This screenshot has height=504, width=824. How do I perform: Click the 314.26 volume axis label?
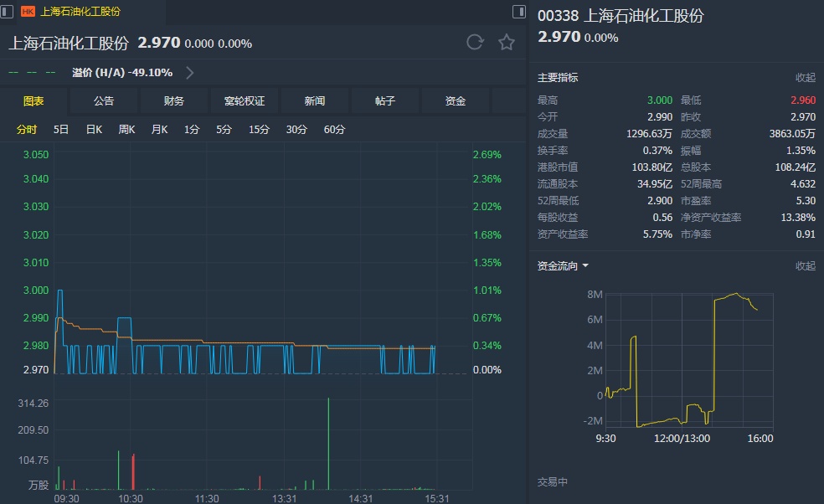click(x=33, y=403)
